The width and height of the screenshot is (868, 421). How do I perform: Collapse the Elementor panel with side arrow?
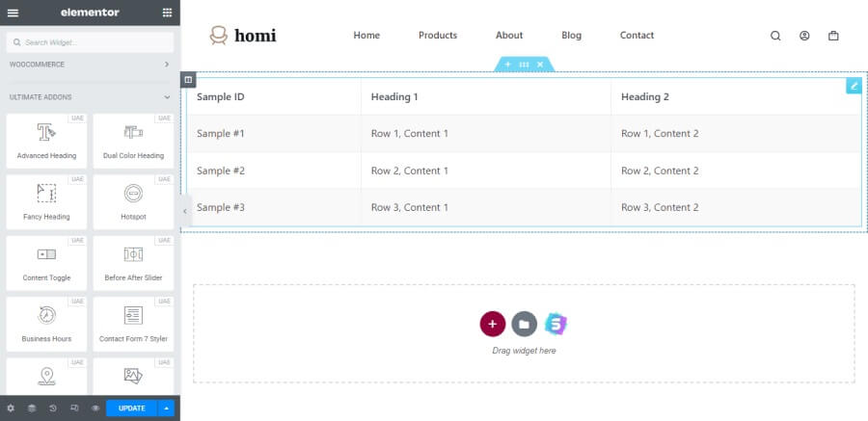tap(185, 211)
